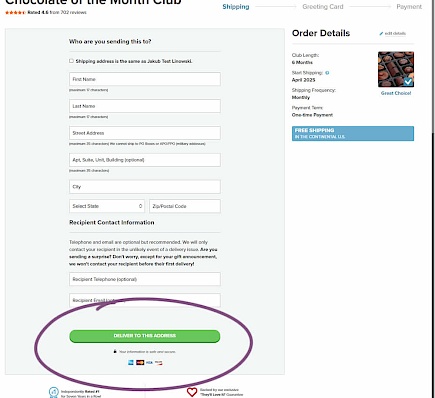Click the pencil icon beside edit details
The image size is (435, 398).
381,34
